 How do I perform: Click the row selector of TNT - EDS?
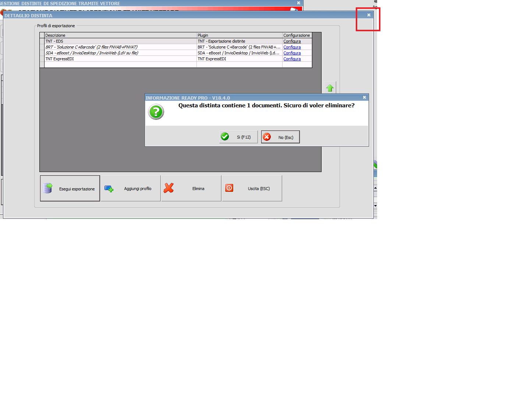[42, 41]
